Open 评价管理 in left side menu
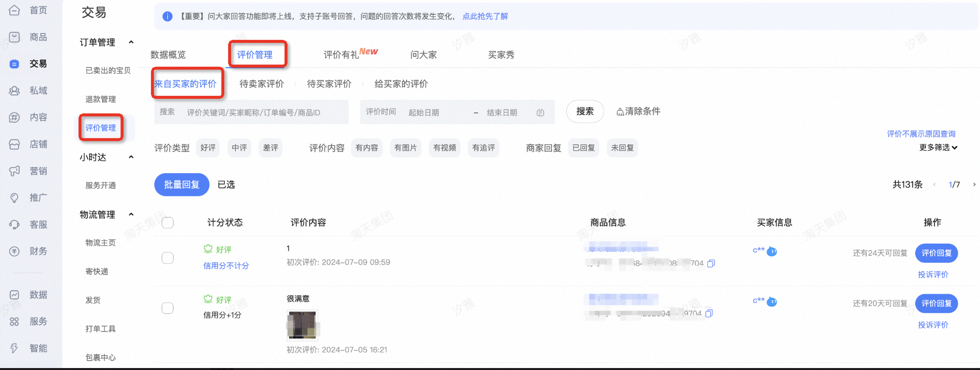Screen dimensions: 980x370 click(x=101, y=128)
